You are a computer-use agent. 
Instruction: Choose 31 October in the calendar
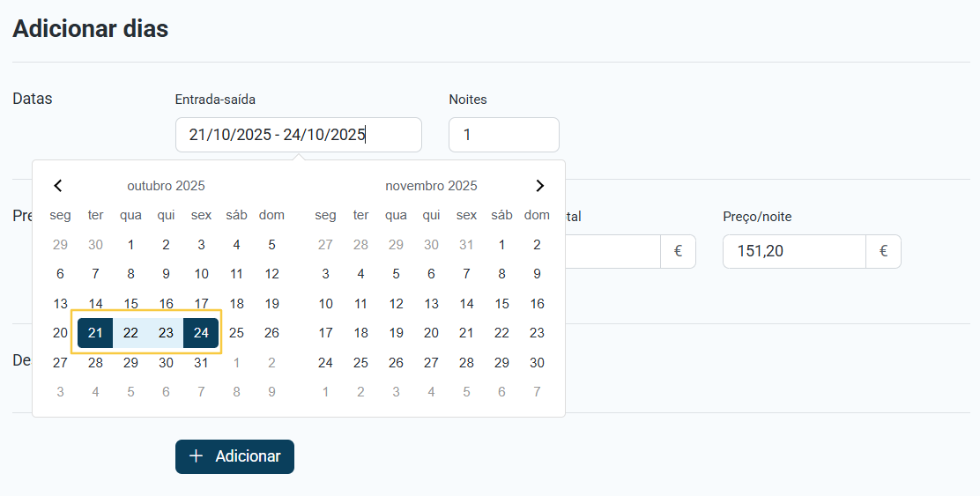tap(201, 363)
